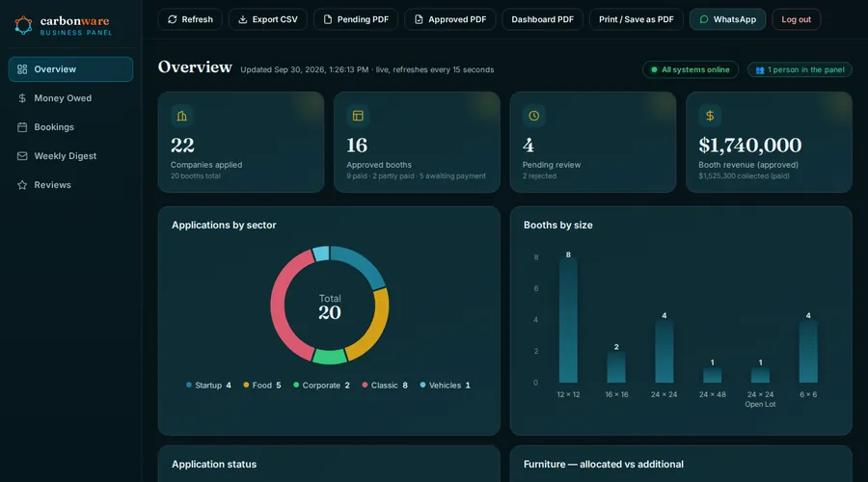Click the 12 × 12 booth bar
The height and width of the screenshot is (482, 868).
pyautogui.click(x=568, y=320)
